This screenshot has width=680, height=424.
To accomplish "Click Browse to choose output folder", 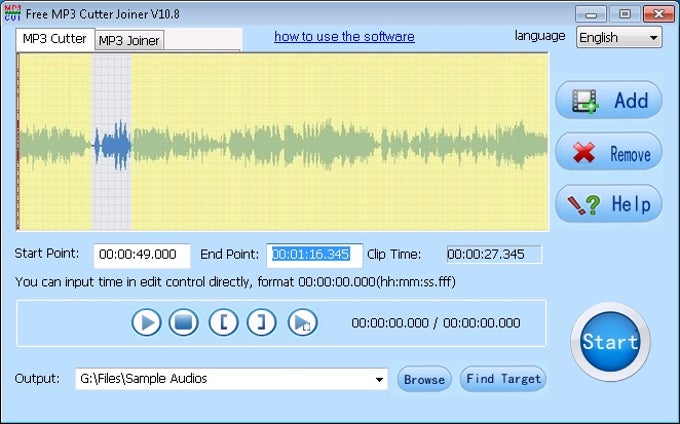I will pyautogui.click(x=424, y=380).
